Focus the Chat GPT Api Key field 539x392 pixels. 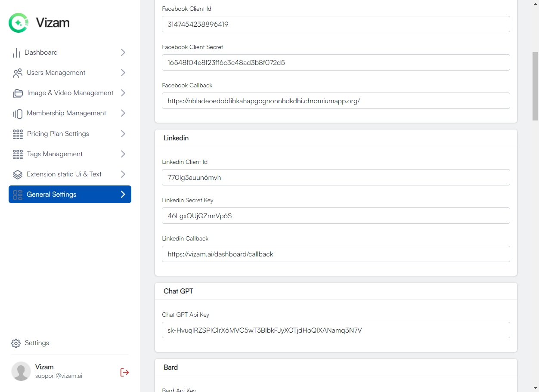(336, 330)
